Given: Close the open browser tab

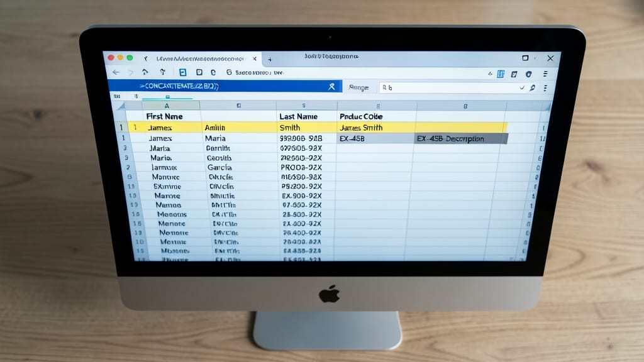Looking at the screenshot, I should click(255, 58).
